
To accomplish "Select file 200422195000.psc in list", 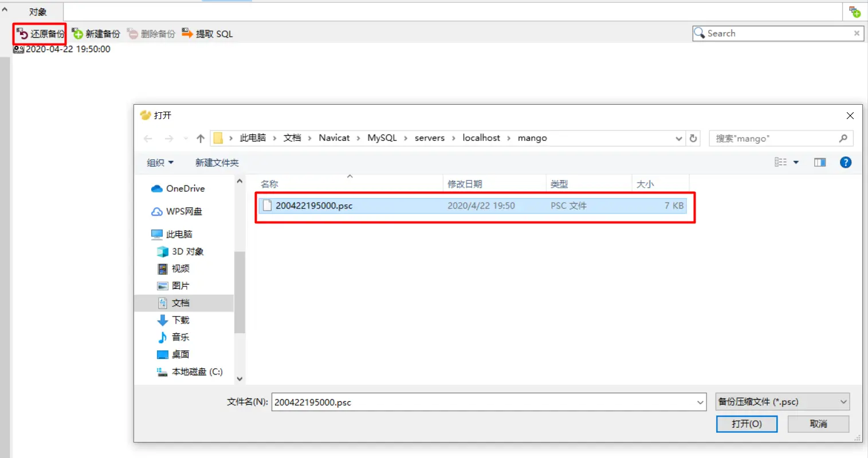I will [473, 206].
